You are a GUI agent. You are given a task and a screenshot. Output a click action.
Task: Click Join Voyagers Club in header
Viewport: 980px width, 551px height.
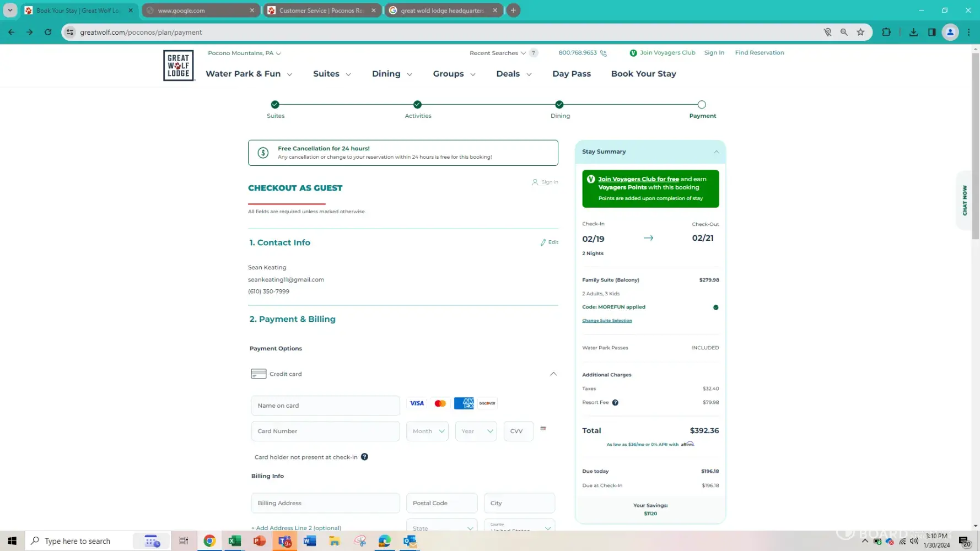(663, 53)
